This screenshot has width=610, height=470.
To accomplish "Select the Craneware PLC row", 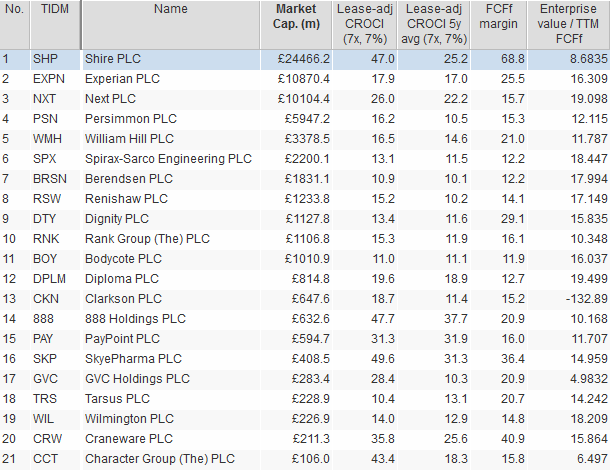I will (x=305, y=439).
